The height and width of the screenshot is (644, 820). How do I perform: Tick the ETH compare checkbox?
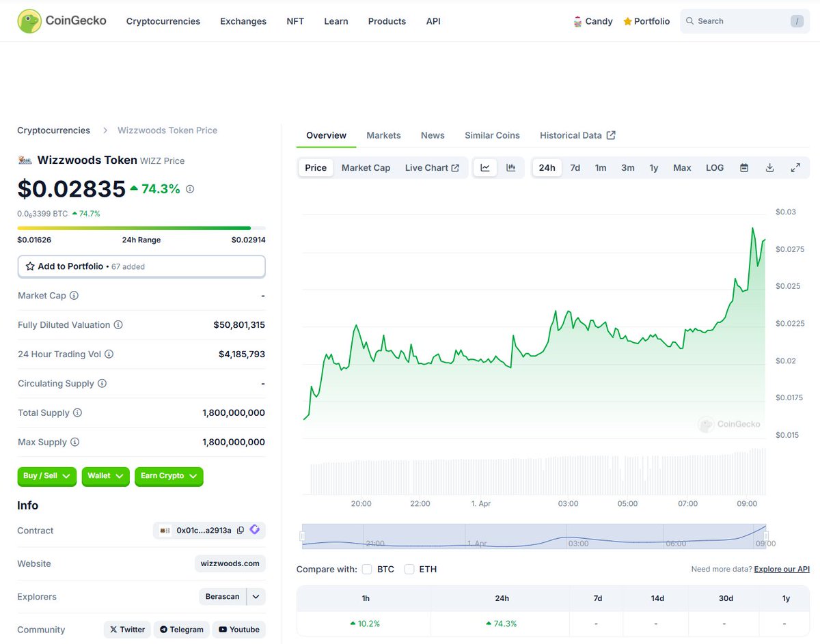pos(409,569)
